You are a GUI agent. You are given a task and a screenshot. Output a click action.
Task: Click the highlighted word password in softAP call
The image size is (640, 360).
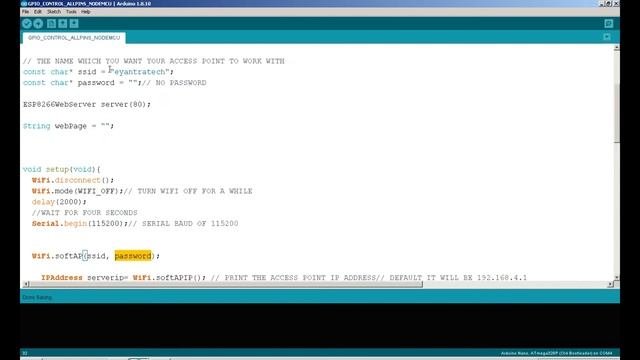[x=133, y=256]
